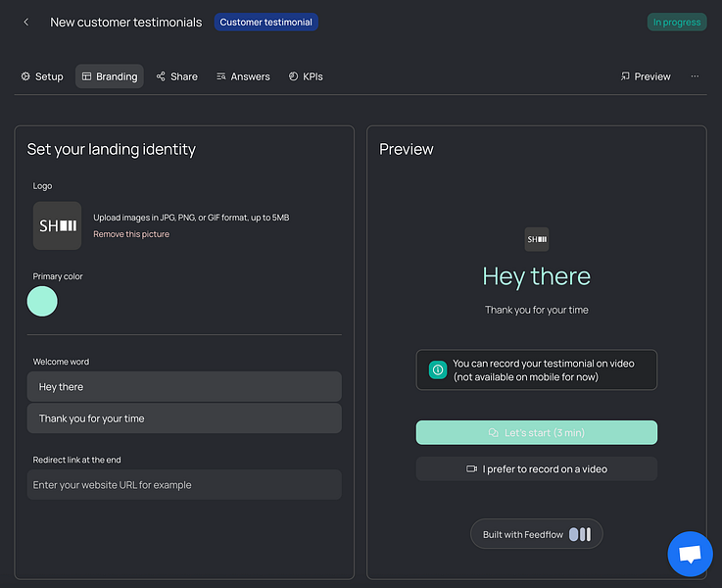The image size is (722, 588).
Task: Click the 'New customer testimonials' title
Action: click(125, 23)
